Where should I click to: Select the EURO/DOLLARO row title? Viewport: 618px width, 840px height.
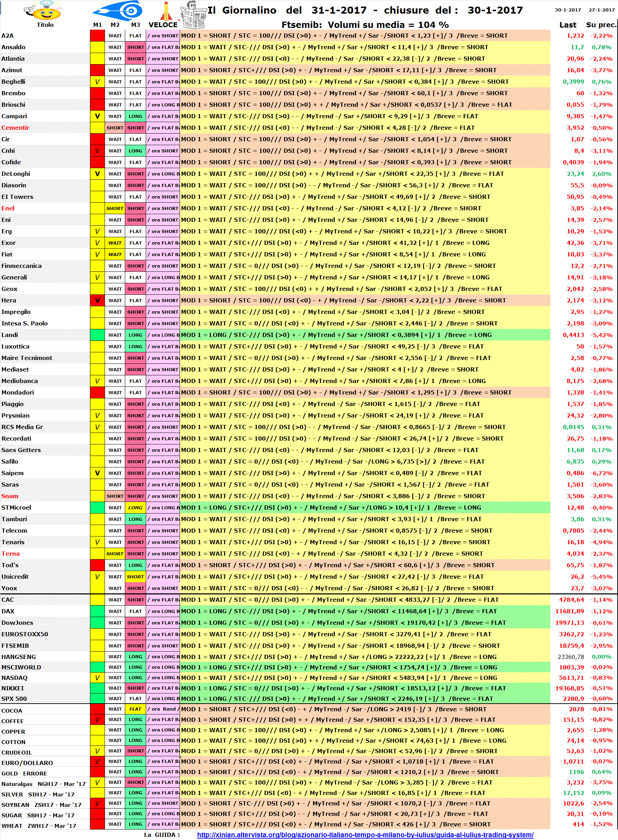27,763
